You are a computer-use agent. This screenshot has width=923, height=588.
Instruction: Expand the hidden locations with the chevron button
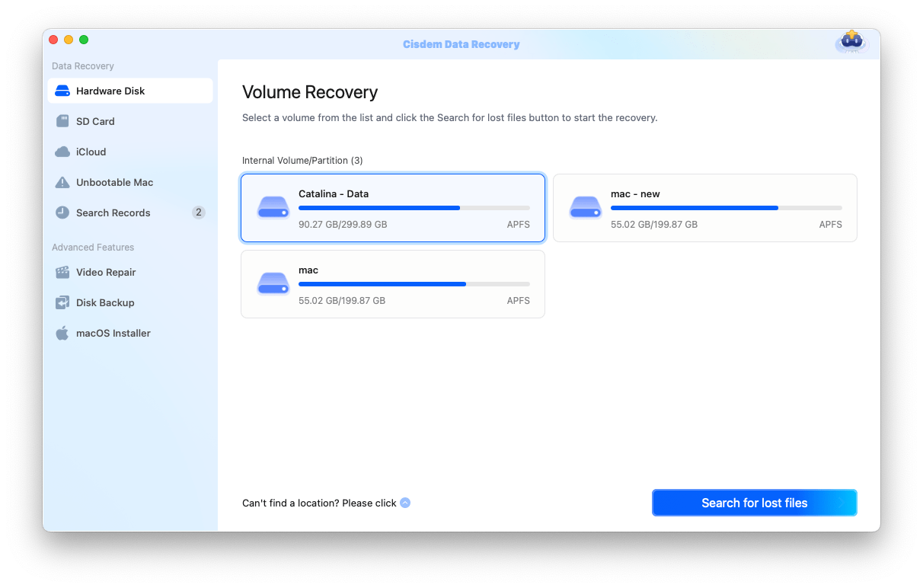(405, 503)
